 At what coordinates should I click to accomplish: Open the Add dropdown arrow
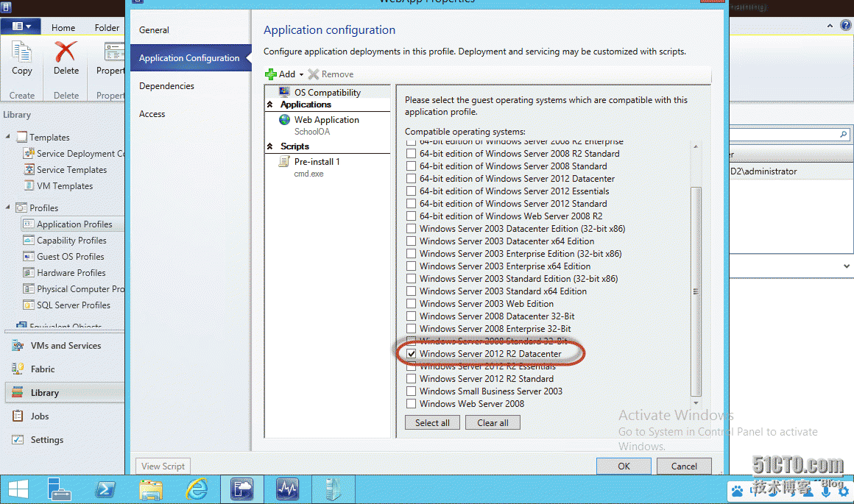click(301, 74)
